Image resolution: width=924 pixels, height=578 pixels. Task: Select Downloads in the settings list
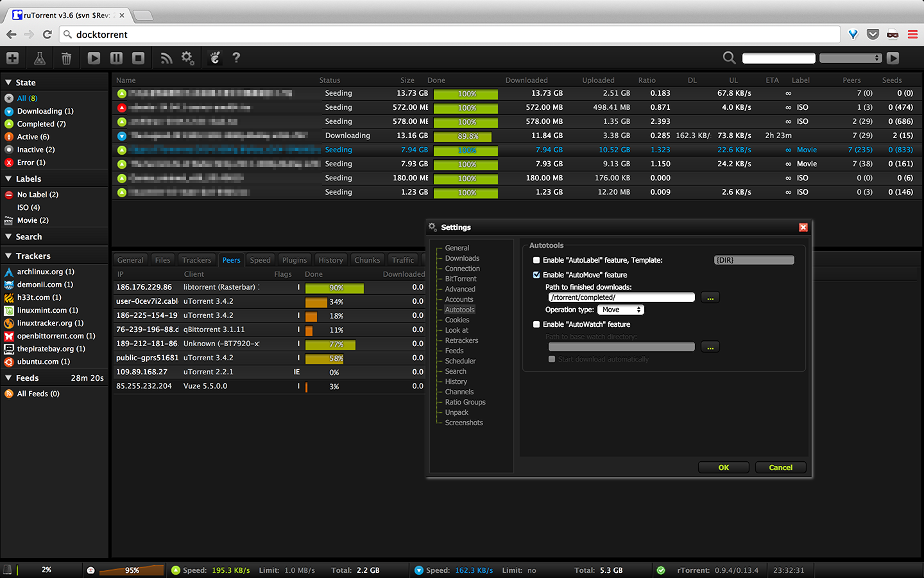click(x=462, y=258)
